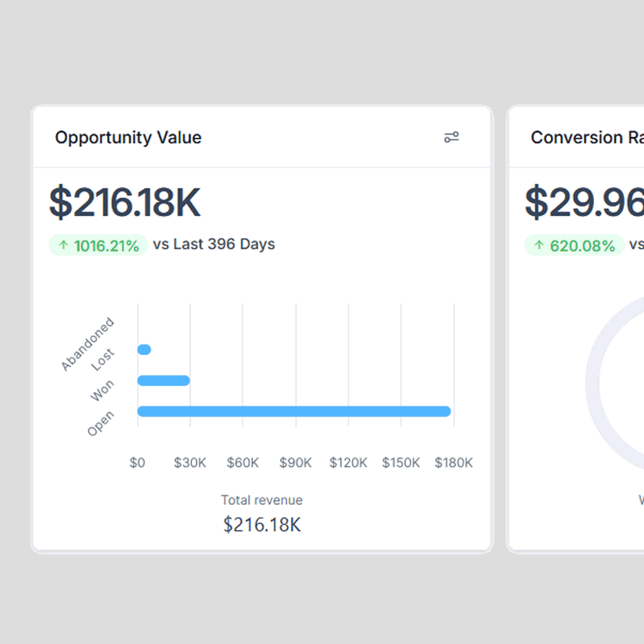The width and height of the screenshot is (644, 644).
Task: Click the Total revenue label
Action: pyautogui.click(x=262, y=500)
